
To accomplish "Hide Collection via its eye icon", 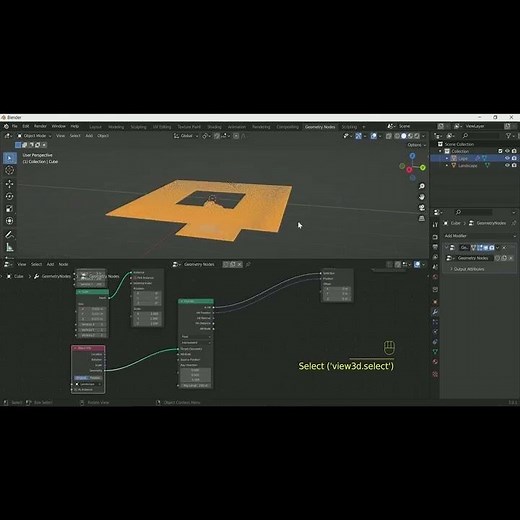I will [x=507, y=151].
